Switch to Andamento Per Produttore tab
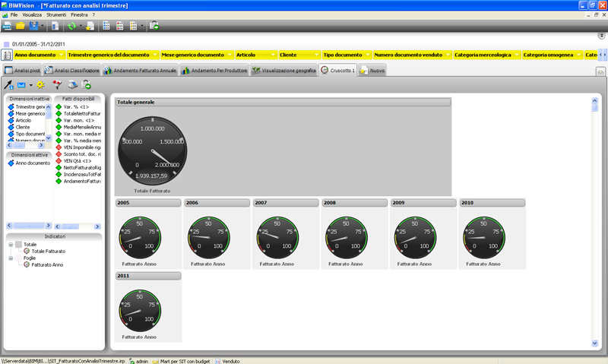This screenshot has height=364, width=608. [214, 71]
